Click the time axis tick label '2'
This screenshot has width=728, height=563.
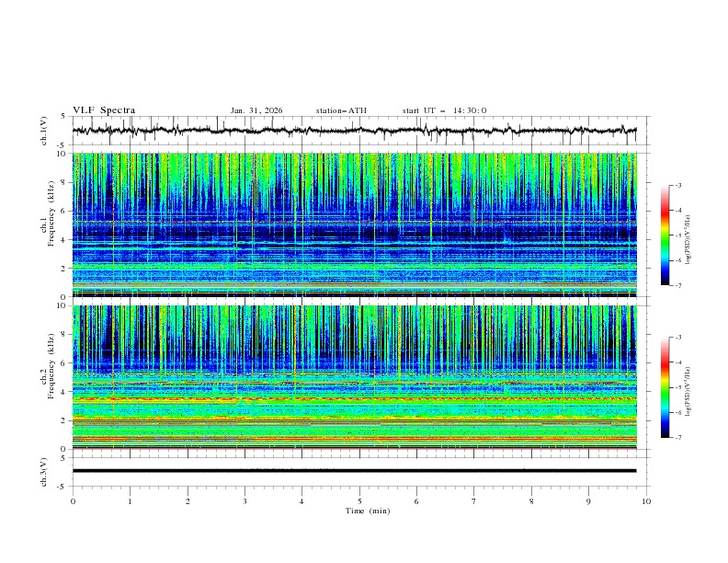click(188, 501)
